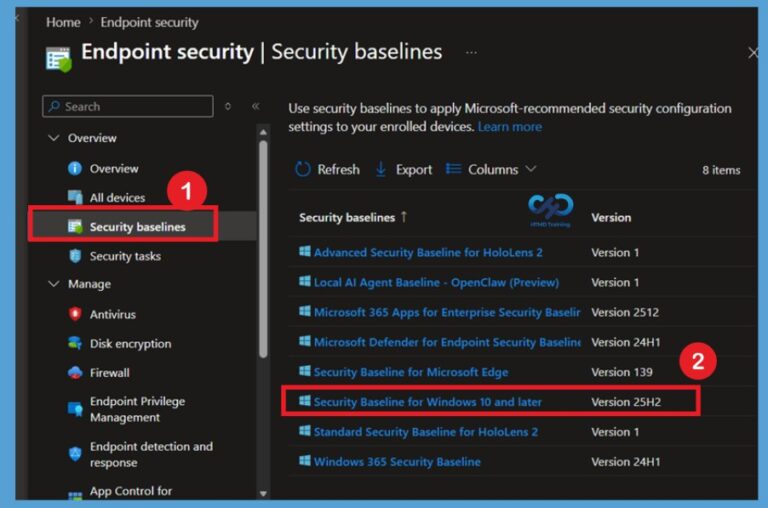Open Windows 365 Security Baseline link
Screen dimensions: 768x508
click(397, 461)
